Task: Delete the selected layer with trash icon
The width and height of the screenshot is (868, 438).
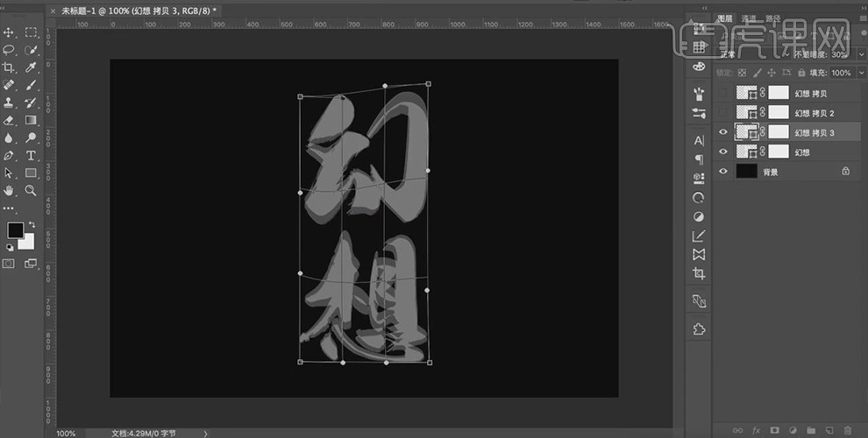Action: click(x=848, y=430)
